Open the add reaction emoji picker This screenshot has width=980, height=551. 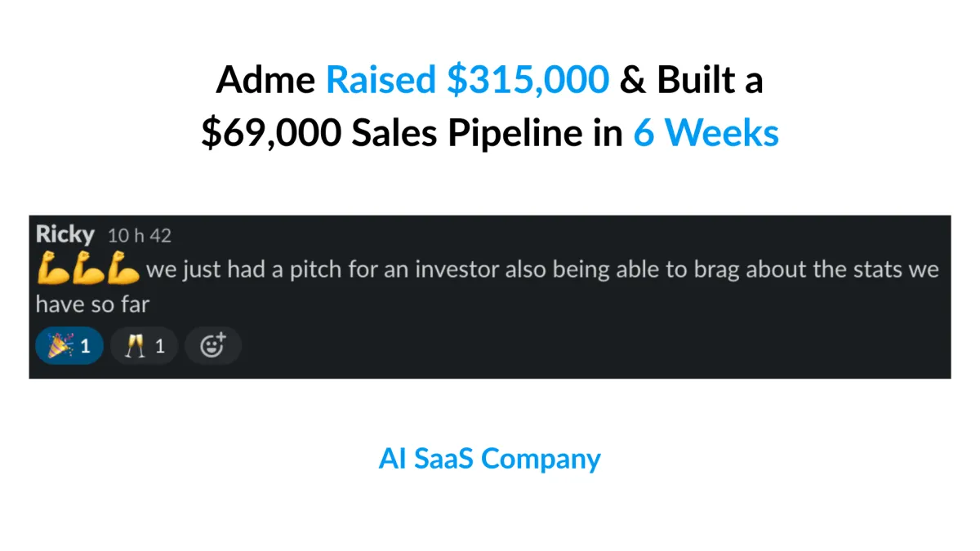point(212,346)
